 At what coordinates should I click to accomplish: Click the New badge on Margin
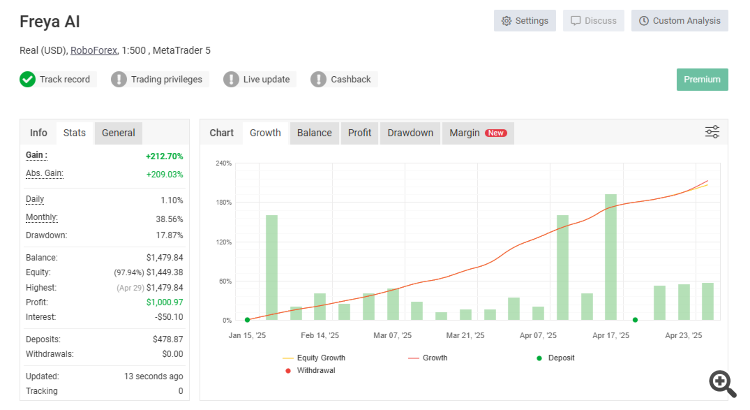tap(496, 133)
